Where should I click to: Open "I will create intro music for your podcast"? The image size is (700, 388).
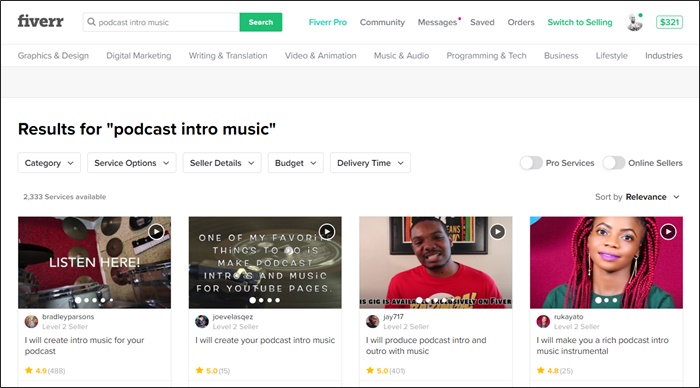coord(84,346)
